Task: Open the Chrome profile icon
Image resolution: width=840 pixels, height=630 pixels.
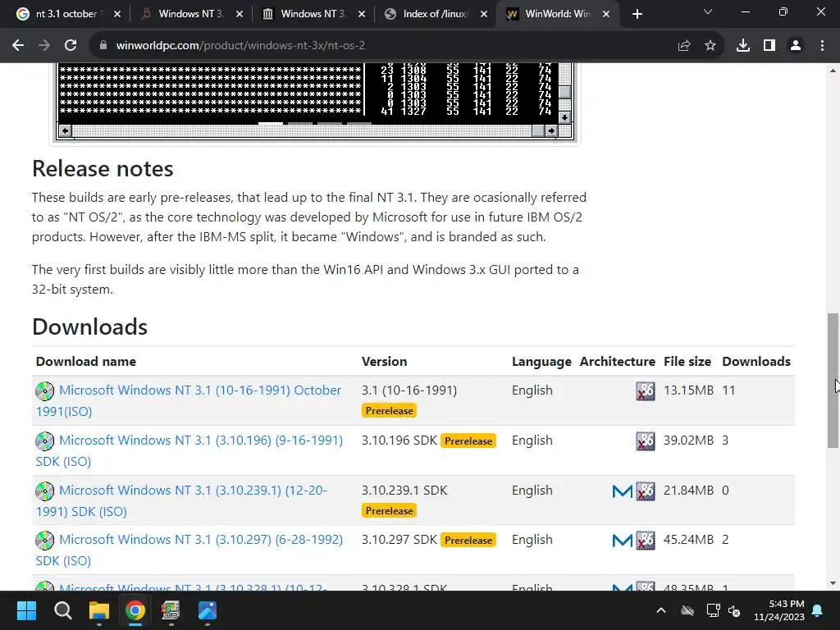Action: click(796, 46)
